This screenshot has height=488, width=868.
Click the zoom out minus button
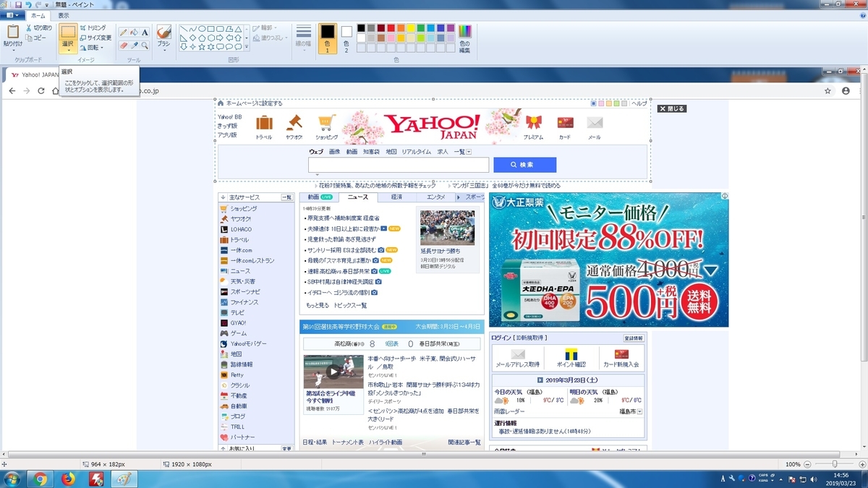coord(808,463)
